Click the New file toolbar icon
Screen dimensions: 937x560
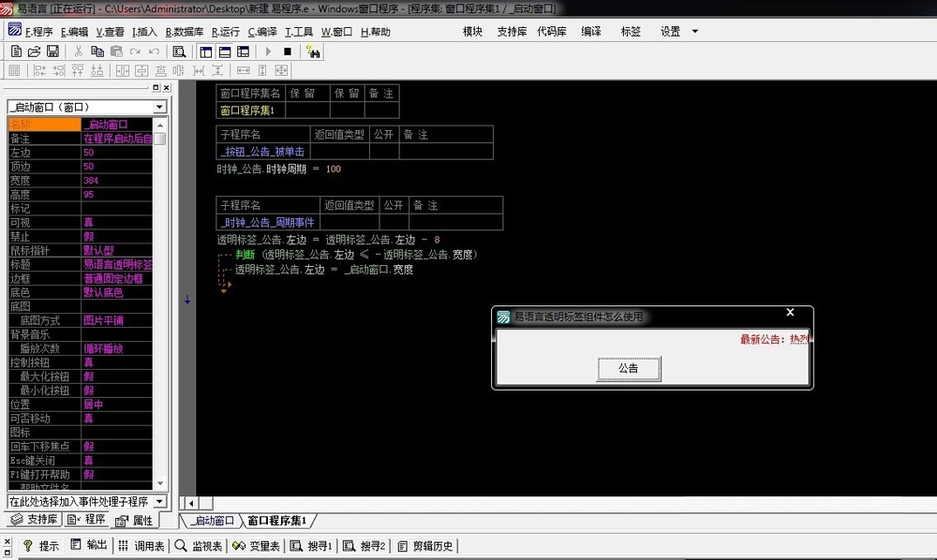click(16, 52)
